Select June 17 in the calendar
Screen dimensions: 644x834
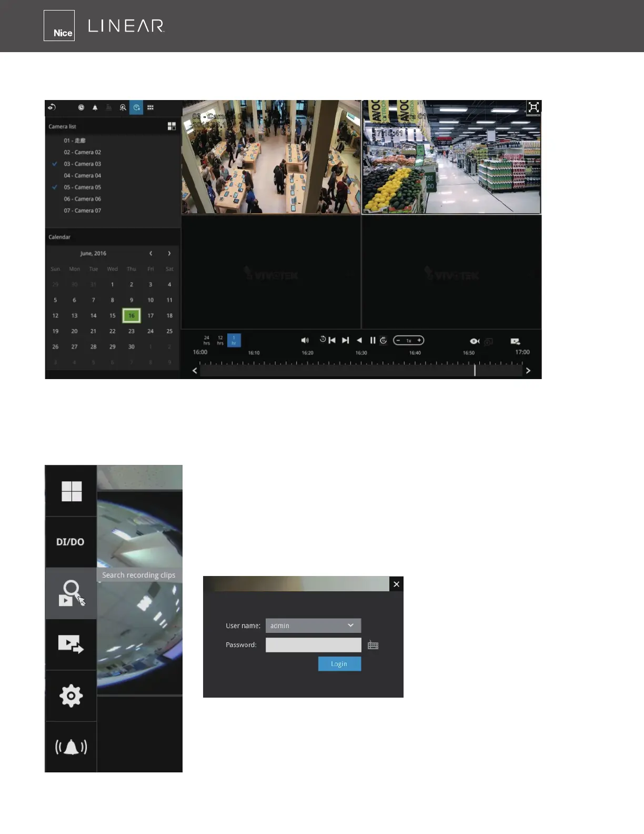point(150,315)
